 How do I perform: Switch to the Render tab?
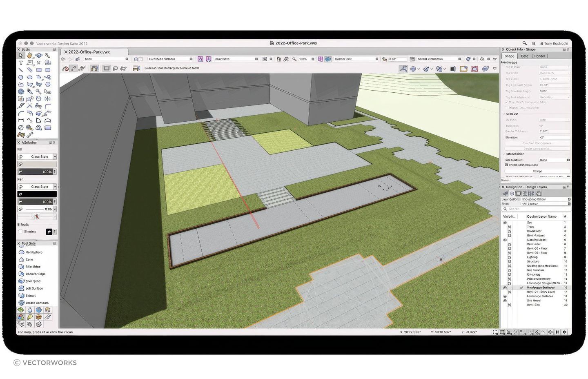pos(539,56)
